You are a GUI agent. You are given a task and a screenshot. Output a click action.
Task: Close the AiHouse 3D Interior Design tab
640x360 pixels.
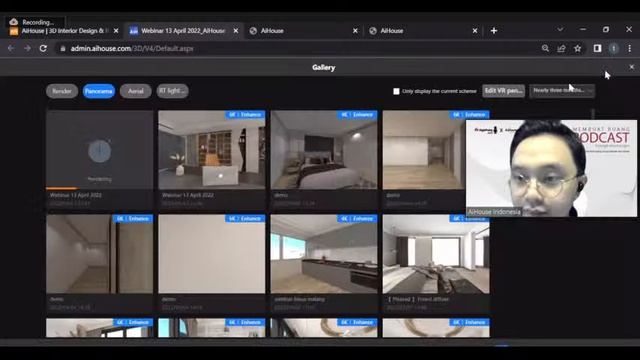coord(116,31)
